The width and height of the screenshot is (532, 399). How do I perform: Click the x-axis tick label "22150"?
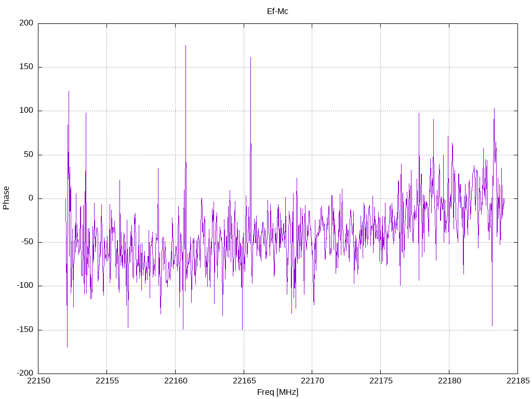tap(38, 381)
